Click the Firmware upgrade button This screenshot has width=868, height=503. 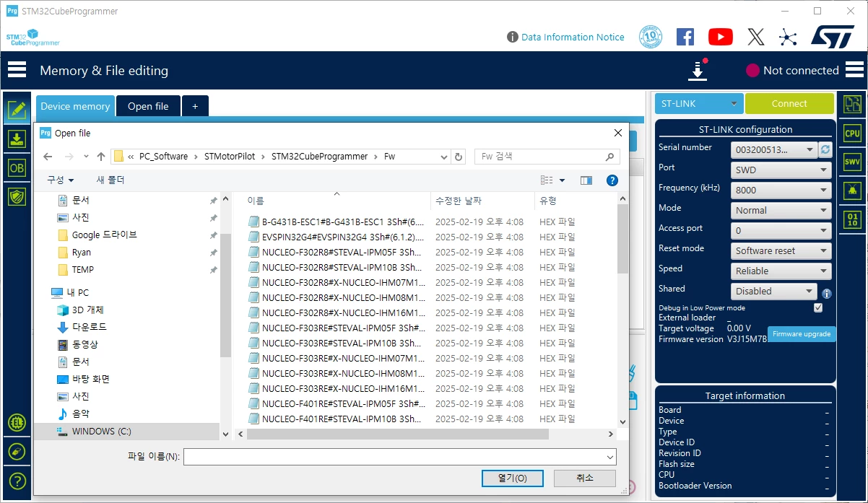click(802, 334)
